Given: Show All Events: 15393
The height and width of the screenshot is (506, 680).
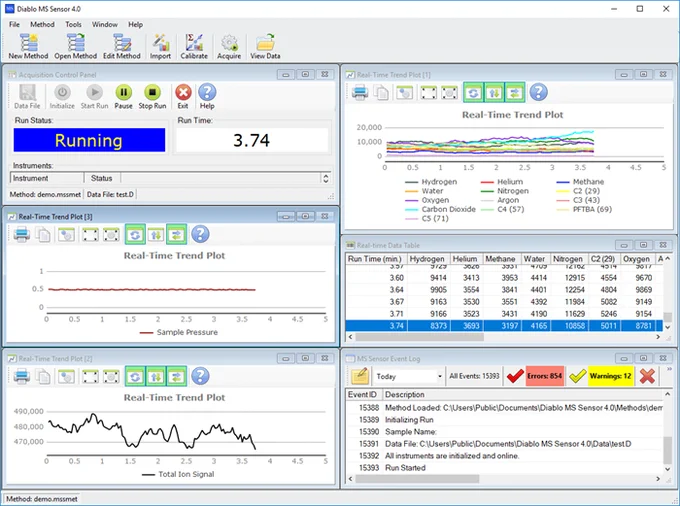Looking at the screenshot, I should (474, 376).
